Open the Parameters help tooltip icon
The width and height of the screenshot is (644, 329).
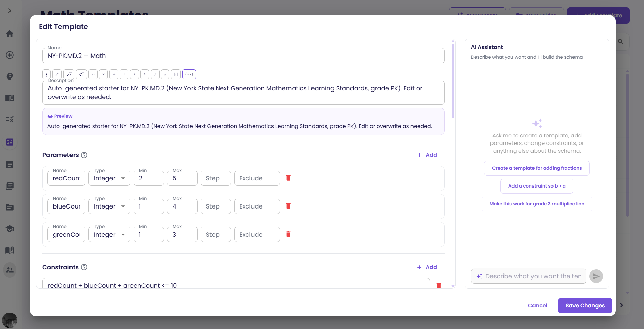pos(84,155)
